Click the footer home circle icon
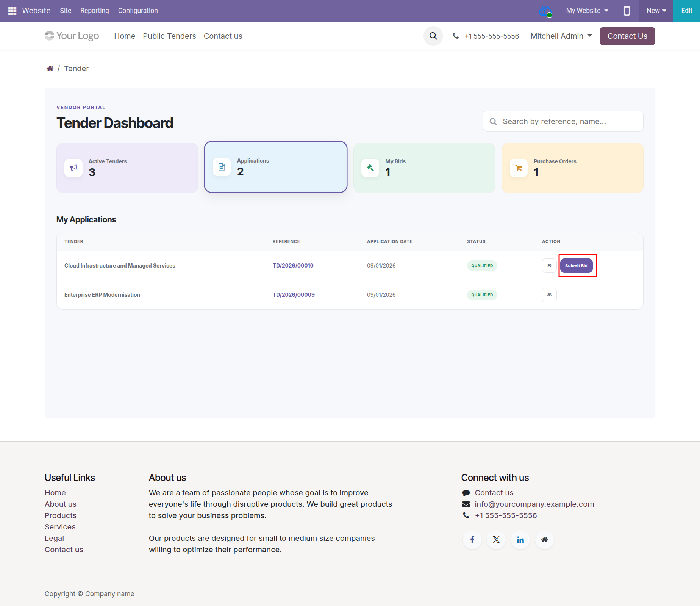 545,540
